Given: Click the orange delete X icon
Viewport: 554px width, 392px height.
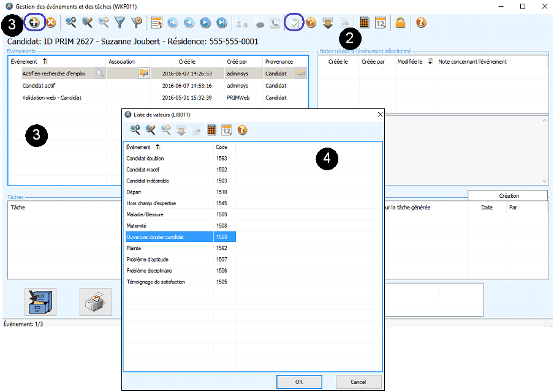Looking at the screenshot, I should pos(50,23).
